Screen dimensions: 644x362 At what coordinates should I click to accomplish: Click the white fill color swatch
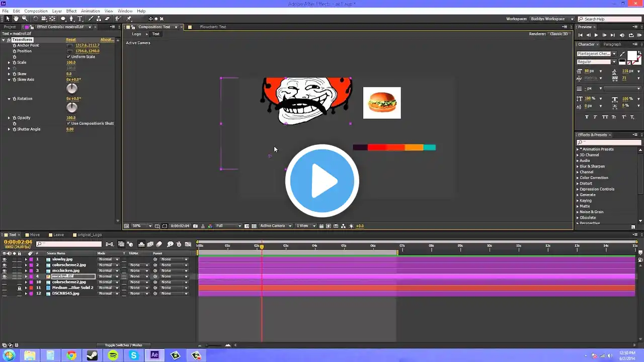(631, 55)
